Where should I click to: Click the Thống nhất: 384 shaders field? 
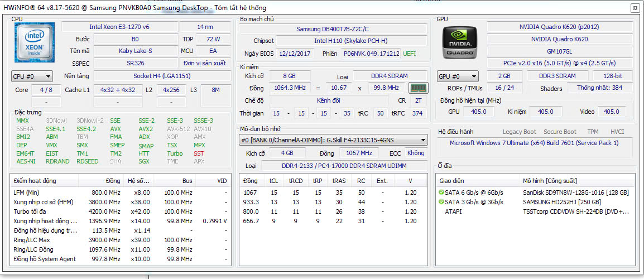[x=600, y=88]
